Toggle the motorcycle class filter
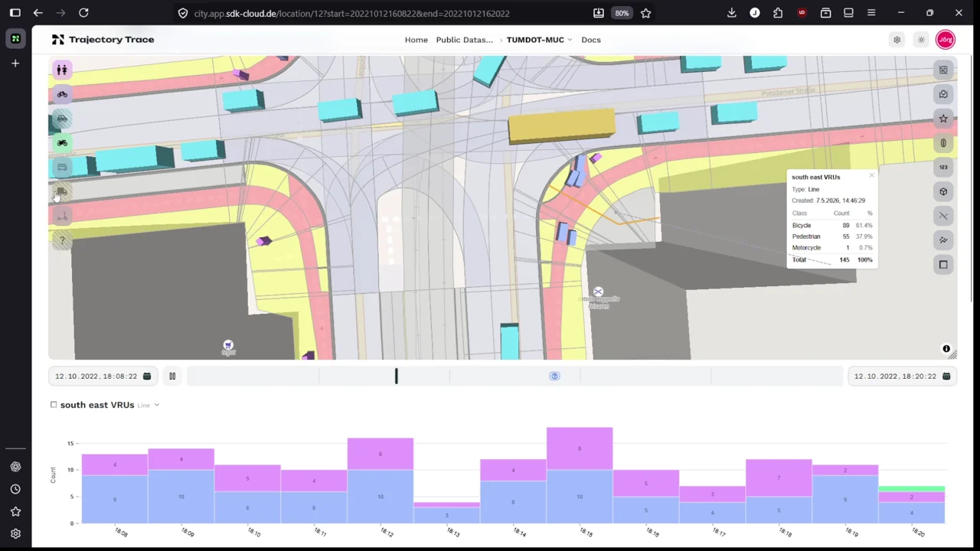980x551 pixels. pyautogui.click(x=62, y=143)
